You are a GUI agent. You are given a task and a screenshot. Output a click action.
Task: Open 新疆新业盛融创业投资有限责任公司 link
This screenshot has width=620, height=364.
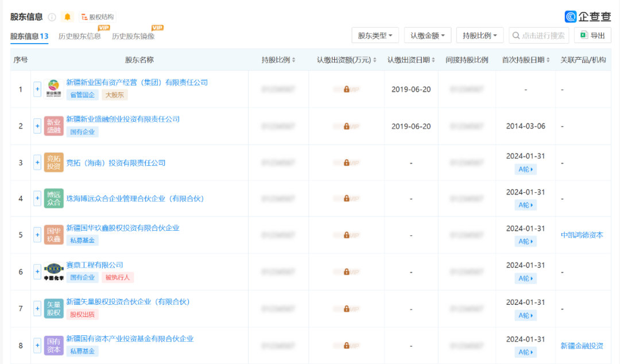point(123,119)
